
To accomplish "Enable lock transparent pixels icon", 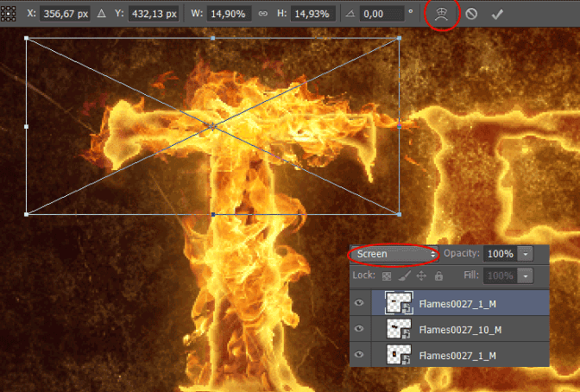I will (387, 276).
